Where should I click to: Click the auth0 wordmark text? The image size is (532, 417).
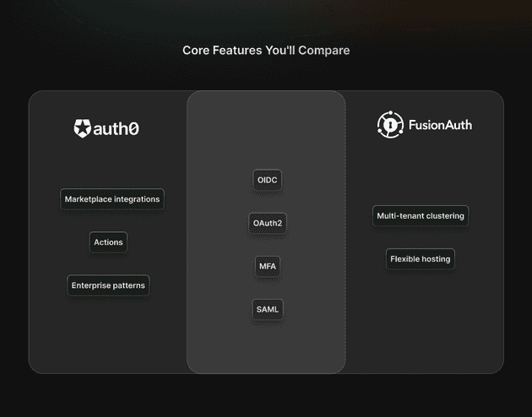pyautogui.click(x=117, y=129)
